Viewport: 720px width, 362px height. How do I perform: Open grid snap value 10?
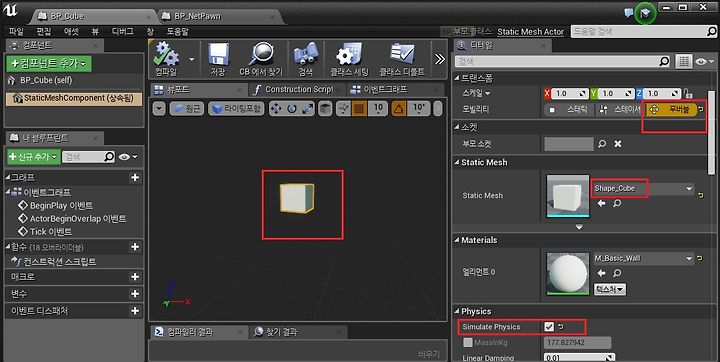(x=378, y=109)
